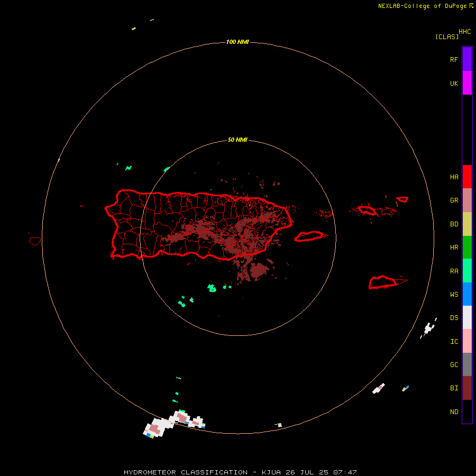Click the BD legend label

coord(454,224)
